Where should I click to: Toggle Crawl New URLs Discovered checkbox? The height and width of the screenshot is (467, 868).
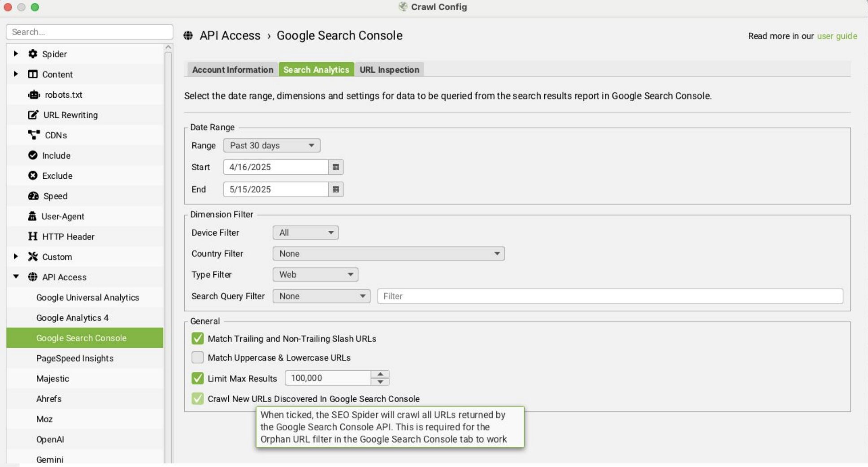click(x=197, y=398)
